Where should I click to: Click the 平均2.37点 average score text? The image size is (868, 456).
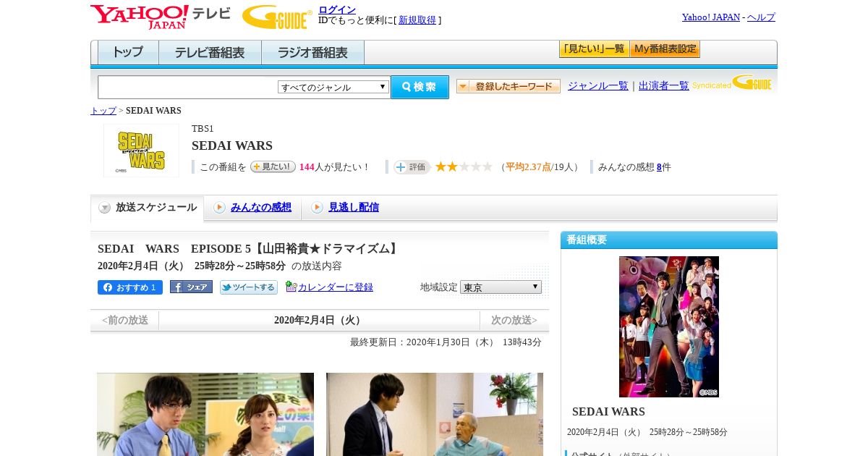coord(528,167)
